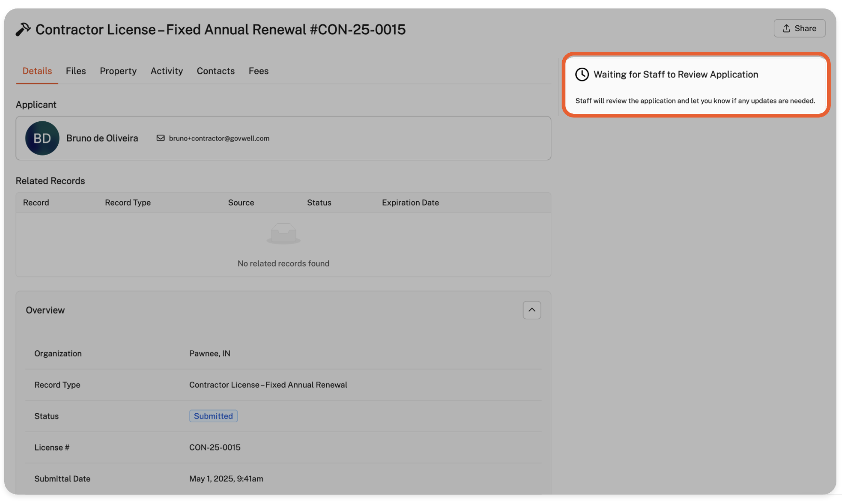Switch to the Property tab
The width and height of the screenshot is (842, 504).
coord(118,71)
